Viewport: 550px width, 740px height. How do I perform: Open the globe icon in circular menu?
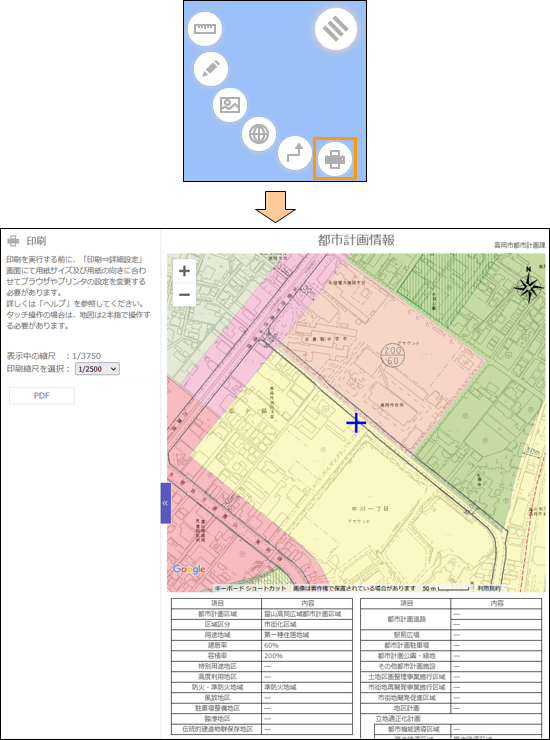259,134
